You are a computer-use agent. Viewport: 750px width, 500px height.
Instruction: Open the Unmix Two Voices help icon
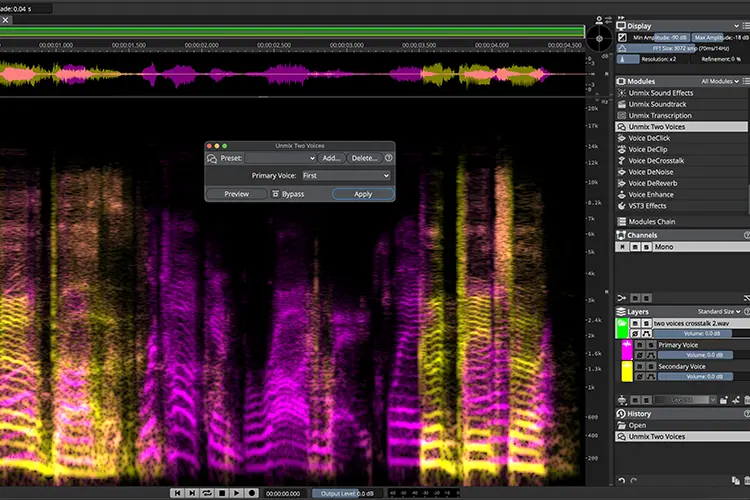click(x=389, y=157)
